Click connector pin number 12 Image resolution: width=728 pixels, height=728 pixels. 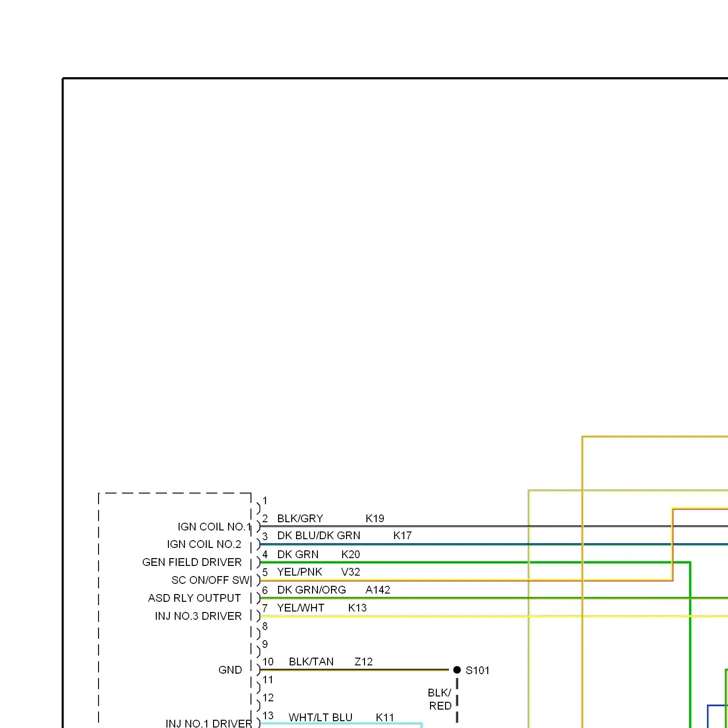coord(268,697)
